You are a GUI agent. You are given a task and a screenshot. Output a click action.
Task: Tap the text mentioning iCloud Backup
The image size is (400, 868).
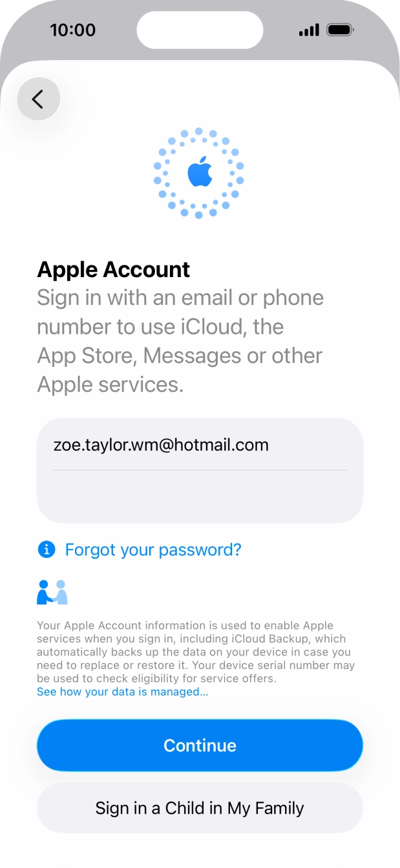coord(267,639)
